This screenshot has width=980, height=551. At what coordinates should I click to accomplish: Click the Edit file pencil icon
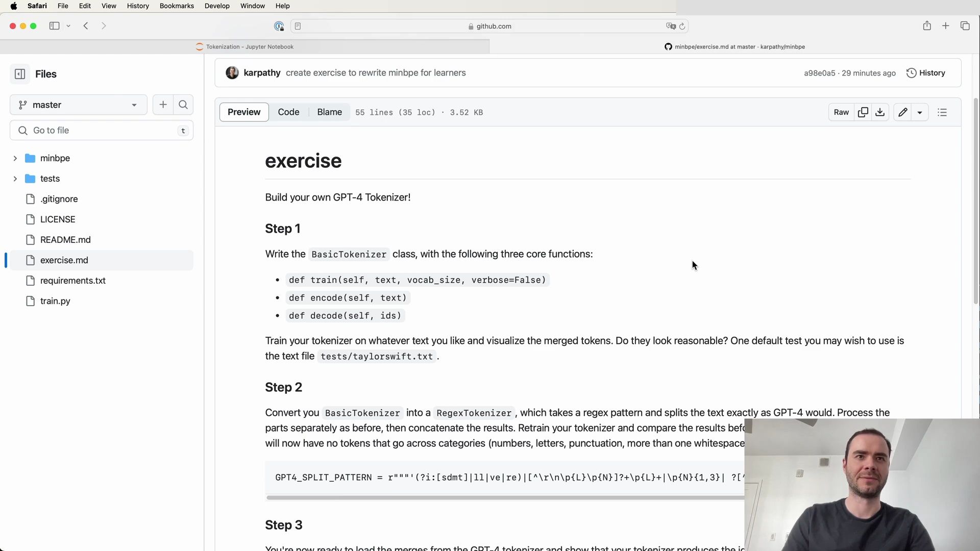point(903,112)
